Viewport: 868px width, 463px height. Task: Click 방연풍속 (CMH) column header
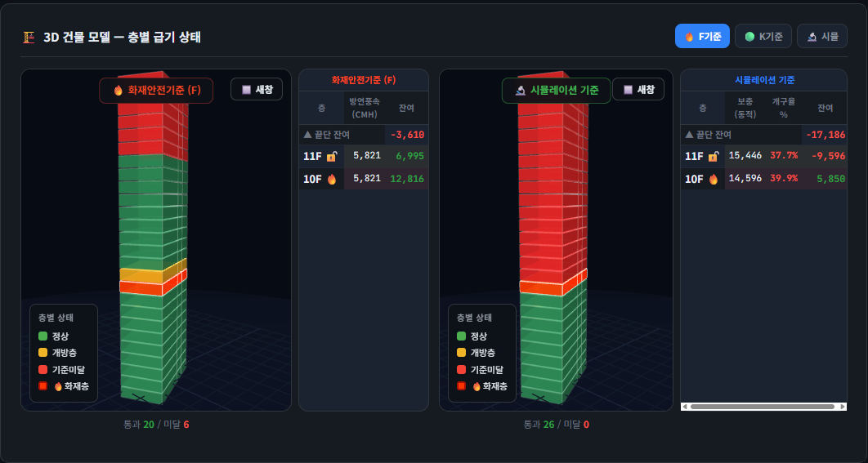click(x=365, y=107)
